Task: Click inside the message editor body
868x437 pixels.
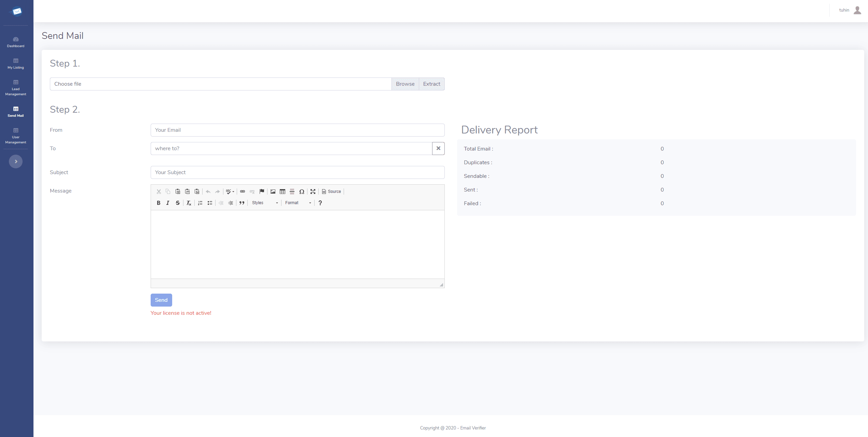Action: click(x=298, y=244)
